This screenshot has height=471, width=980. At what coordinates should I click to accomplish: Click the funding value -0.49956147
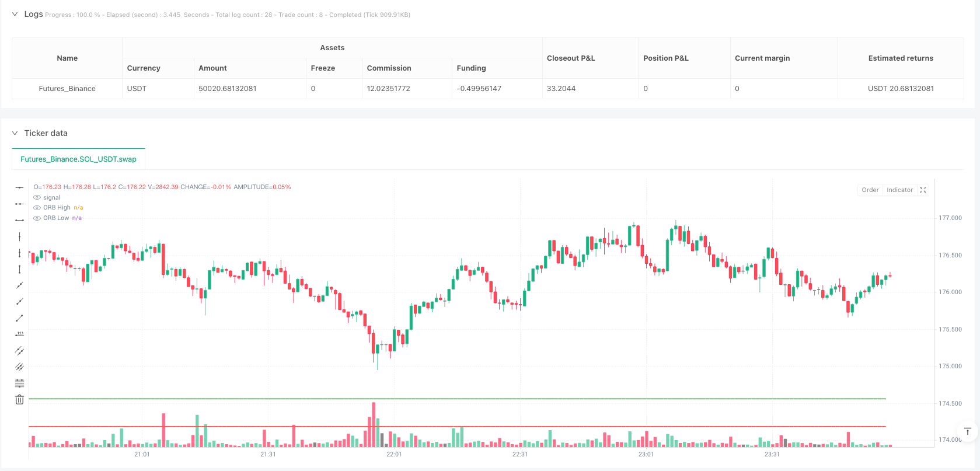[x=479, y=89]
